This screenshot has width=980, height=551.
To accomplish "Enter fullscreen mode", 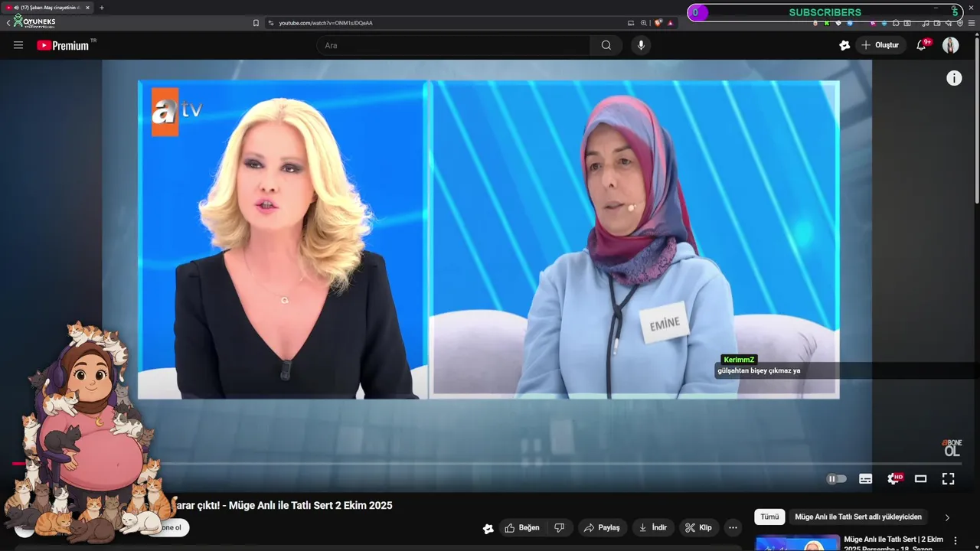I will point(948,479).
